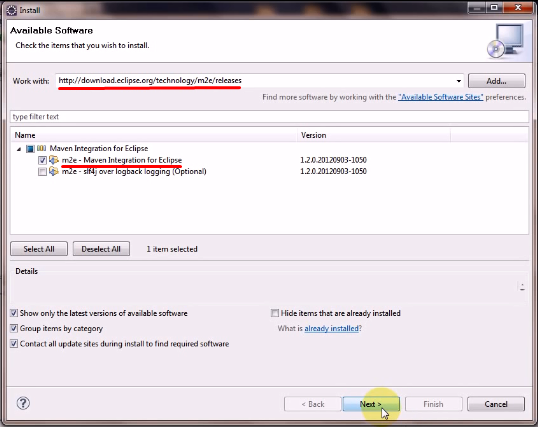
Task: Click the install wizard computer CD image
Action: (x=505, y=41)
